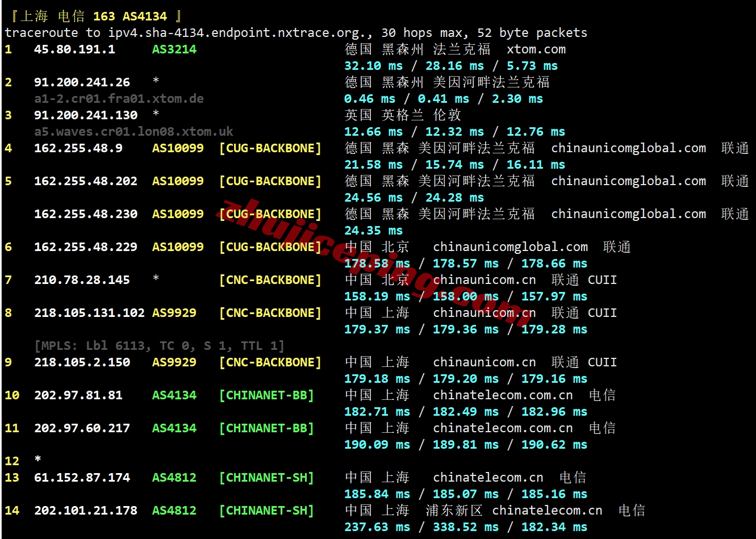Click the asterisk on hop 12
Viewport: 756px width, 539px height.
point(37,459)
